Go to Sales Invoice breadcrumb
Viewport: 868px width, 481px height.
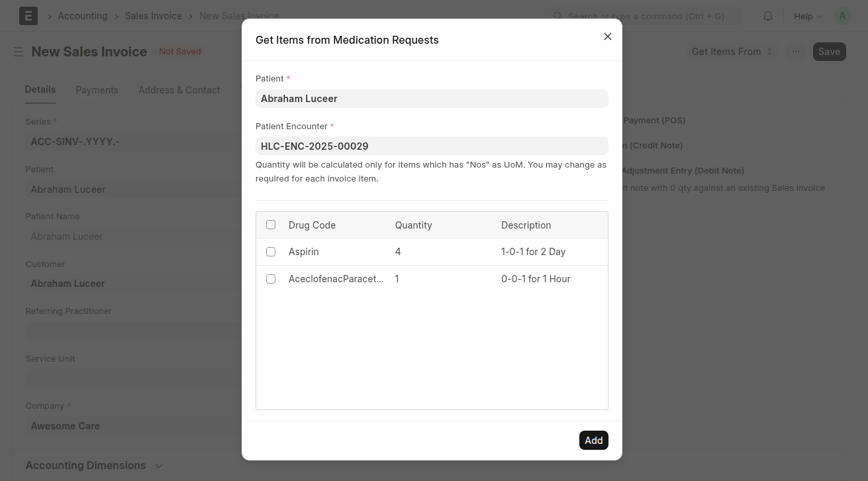154,16
